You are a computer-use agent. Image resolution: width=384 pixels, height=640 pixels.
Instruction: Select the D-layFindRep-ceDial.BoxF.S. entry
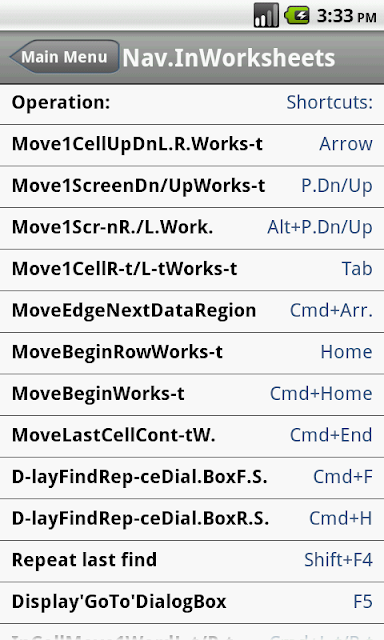pyautogui.click(x=192, y=478)
